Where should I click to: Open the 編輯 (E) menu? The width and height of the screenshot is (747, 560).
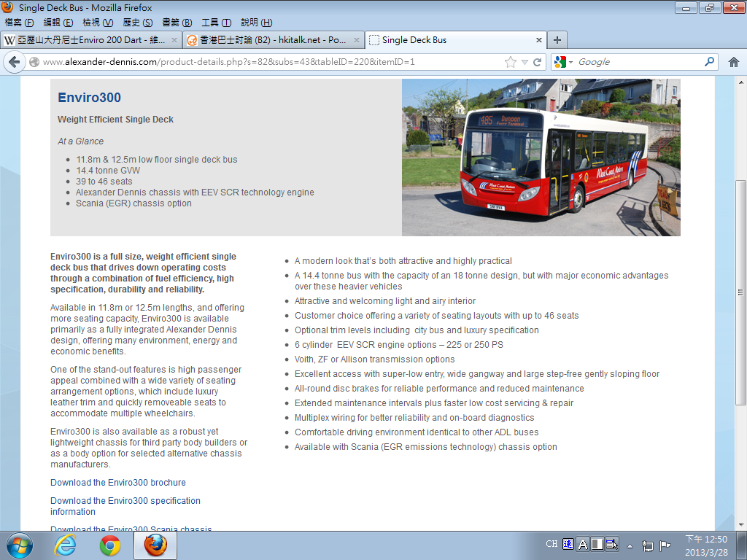point(58,23)
